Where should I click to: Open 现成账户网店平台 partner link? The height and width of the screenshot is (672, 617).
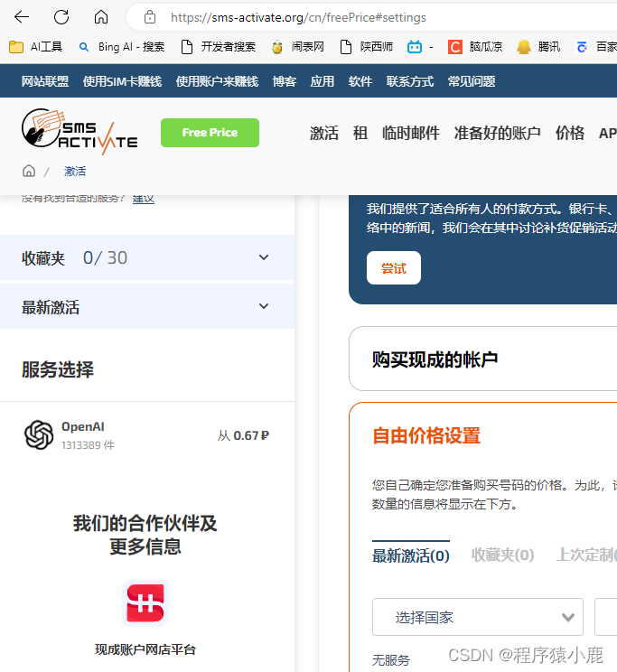145,649
